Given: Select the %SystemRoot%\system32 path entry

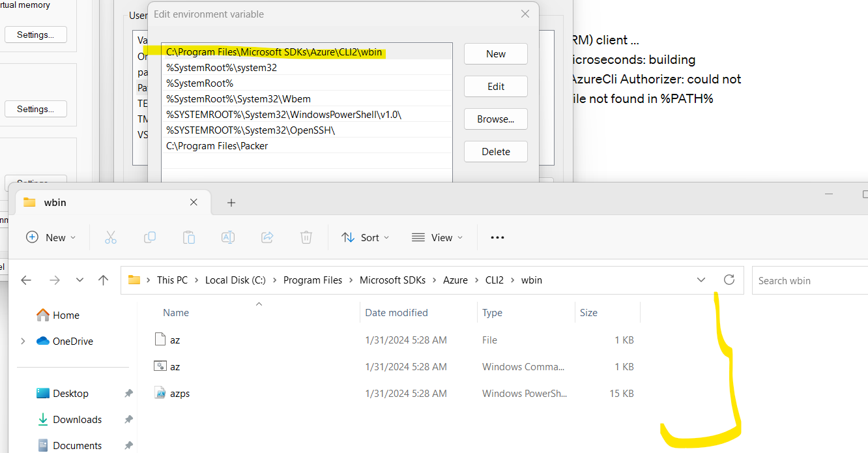Looking at the screenshot, I should 307,68.
